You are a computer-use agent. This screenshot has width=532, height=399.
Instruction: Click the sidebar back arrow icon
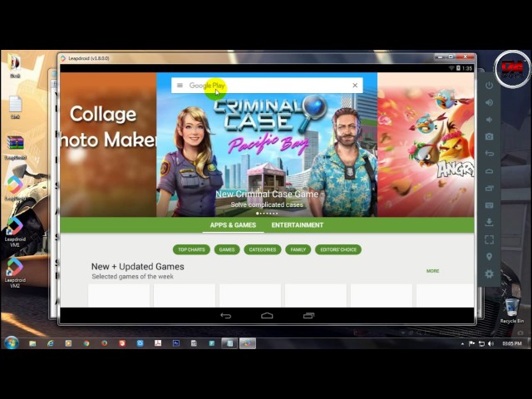point(489,153)
